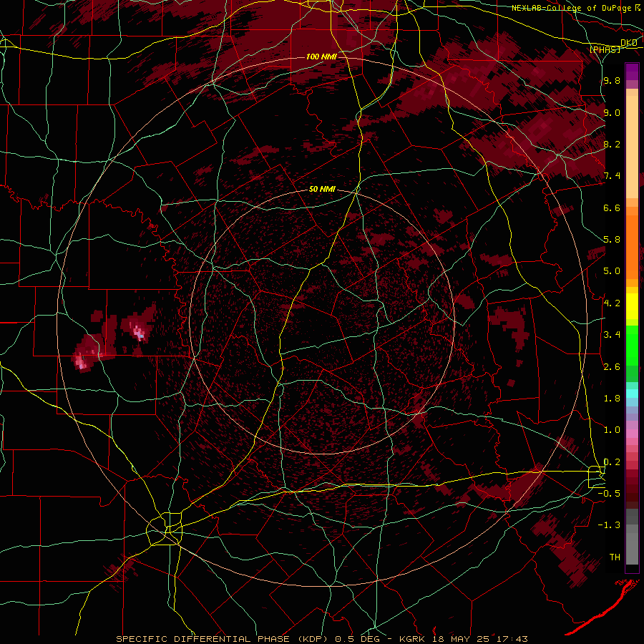The height and width of the screenshot is (644, 644).
Task: Click the 0.5 DEG elevation text
Action: click(358, 639)
